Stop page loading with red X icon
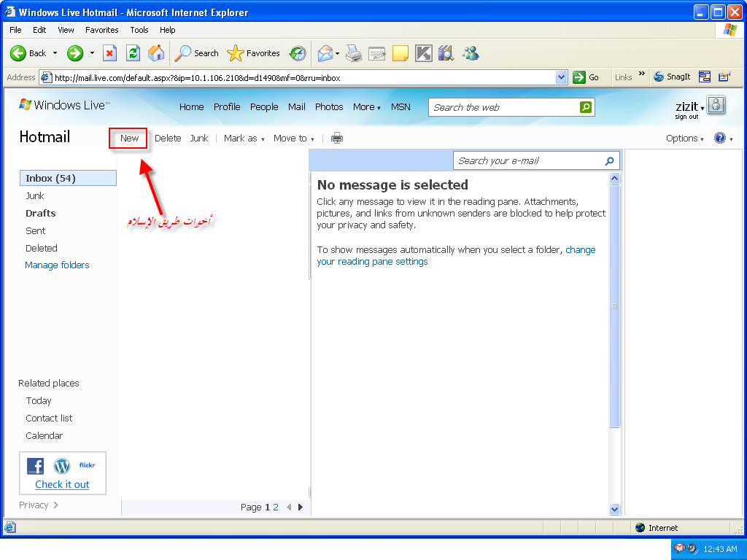 109,52
